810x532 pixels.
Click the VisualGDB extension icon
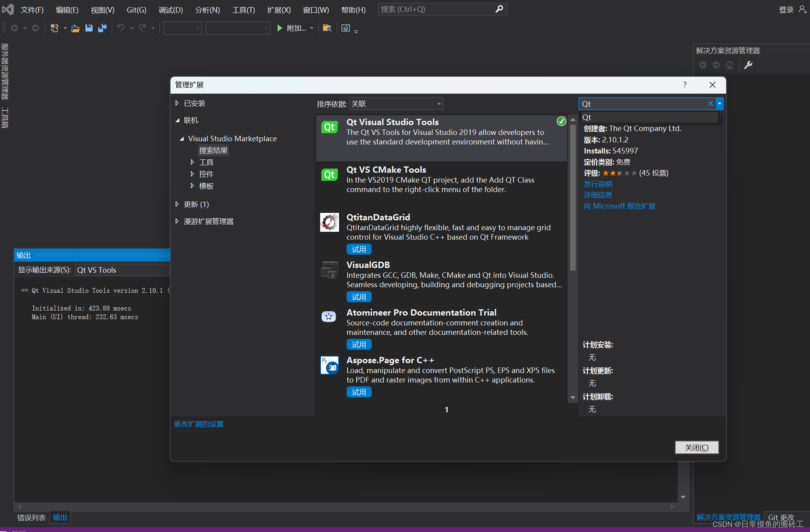coord(330,270)
